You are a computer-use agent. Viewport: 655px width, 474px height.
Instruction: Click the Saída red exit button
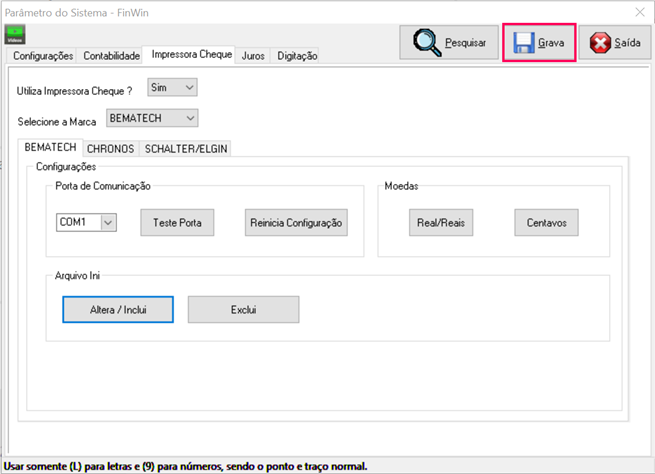[614, 44]
